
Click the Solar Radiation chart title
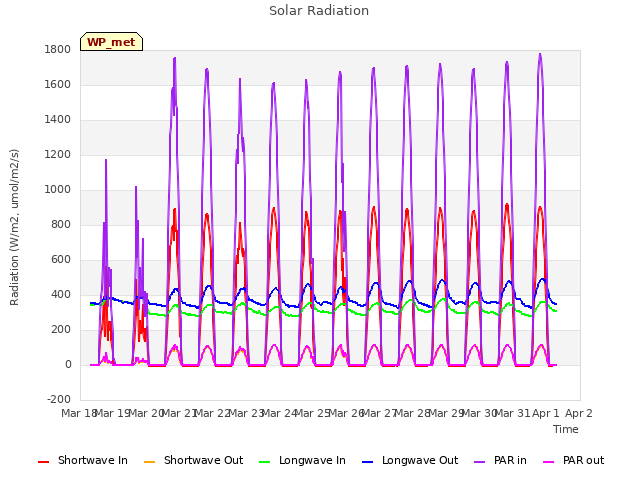pyautogui.click(x=319, y=11)
